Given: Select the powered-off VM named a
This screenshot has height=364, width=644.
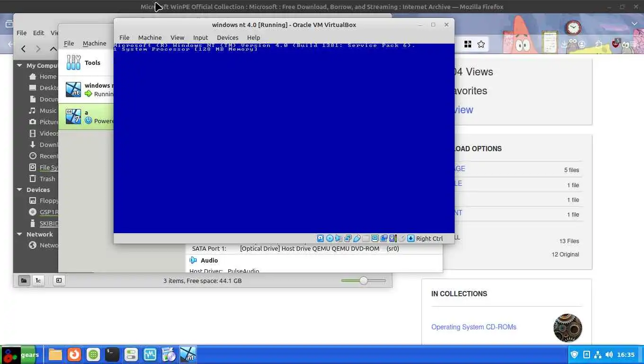Looking at the screenshot, I should click(x=86, y=117).
